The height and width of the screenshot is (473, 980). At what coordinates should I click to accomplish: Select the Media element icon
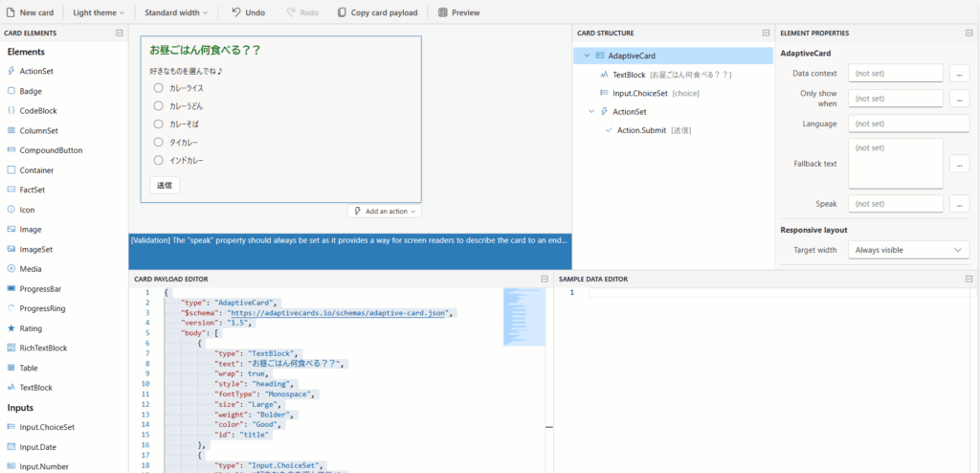click(11, 269)
